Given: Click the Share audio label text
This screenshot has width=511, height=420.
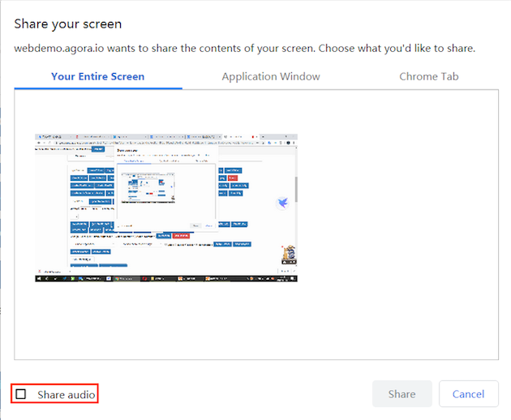Looking at the screenshot, I should point(66,395).
